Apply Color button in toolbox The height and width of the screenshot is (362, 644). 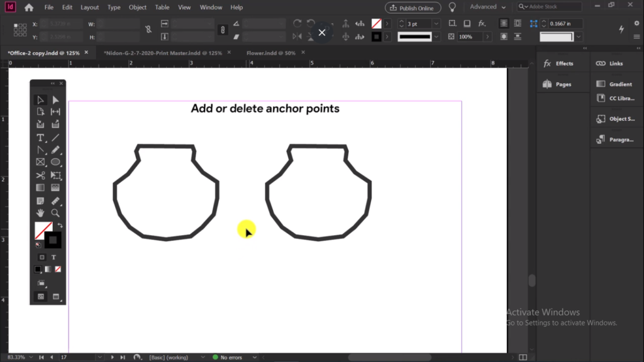[x=38, y=269]
